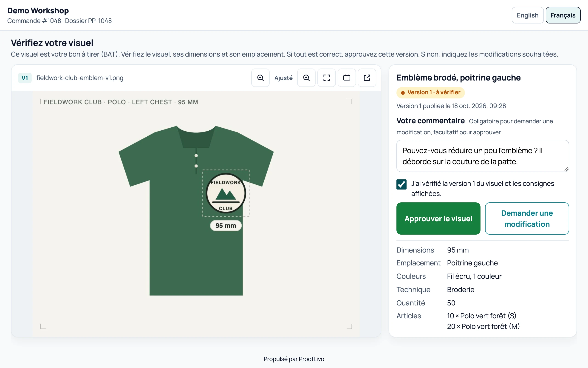Click the Vérifiez votre visuel heading
The image size is (588, 368).
click(x=52, y=43)
